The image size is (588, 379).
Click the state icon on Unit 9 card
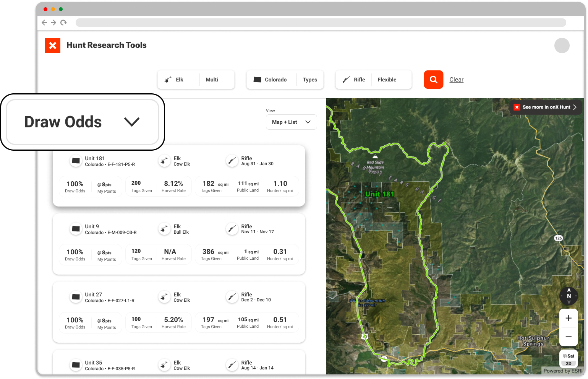tap(76, 229)
